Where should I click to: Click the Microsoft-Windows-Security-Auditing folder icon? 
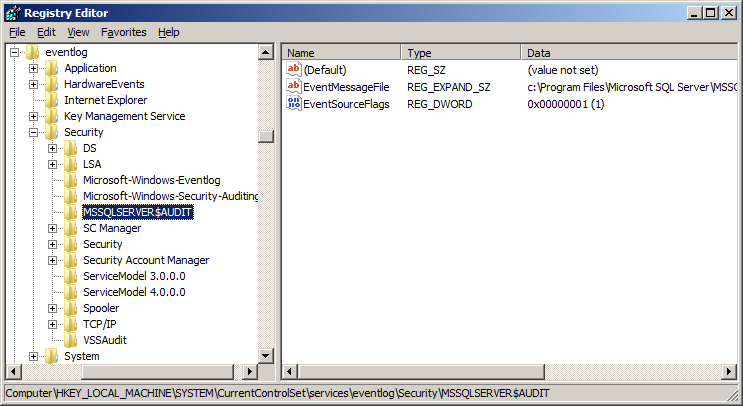tap(71, 196)
